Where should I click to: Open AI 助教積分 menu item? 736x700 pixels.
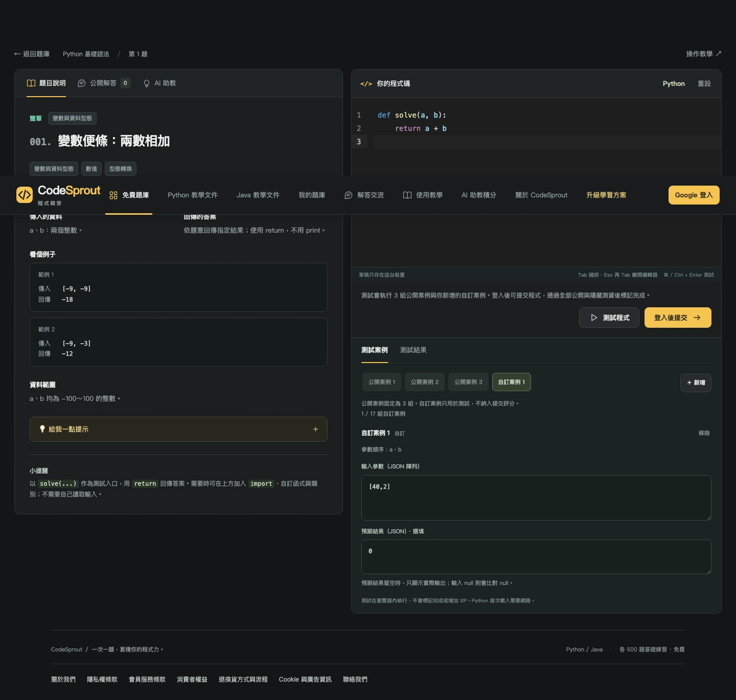tap(479, 195)
